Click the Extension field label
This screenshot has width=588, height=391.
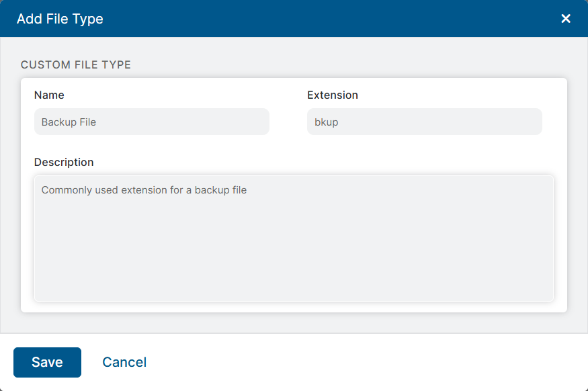(333, 95)
